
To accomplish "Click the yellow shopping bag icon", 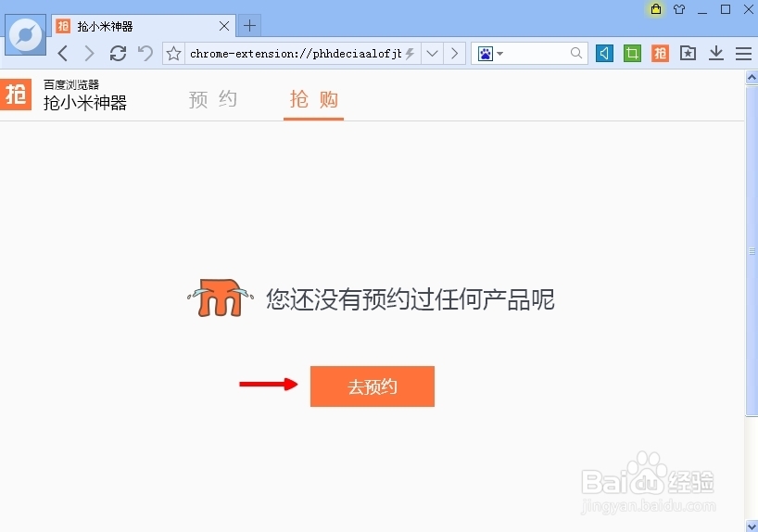I will [x=655, y=8].
